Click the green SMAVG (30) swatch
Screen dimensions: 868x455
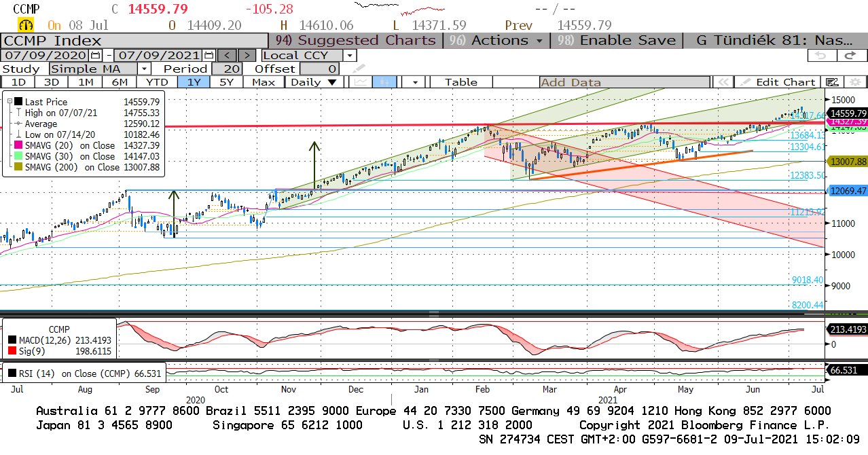(x=18, y=156)
